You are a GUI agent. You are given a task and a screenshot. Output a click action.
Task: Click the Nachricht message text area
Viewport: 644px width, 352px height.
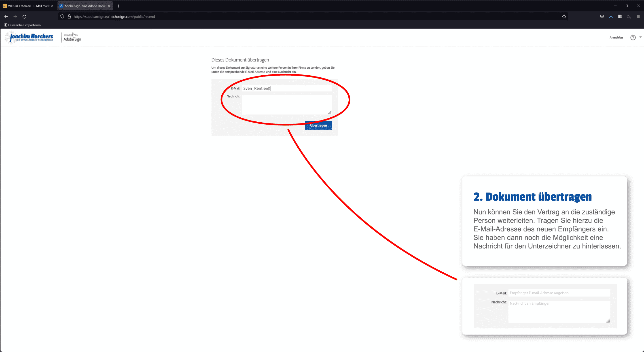point(286,104)
